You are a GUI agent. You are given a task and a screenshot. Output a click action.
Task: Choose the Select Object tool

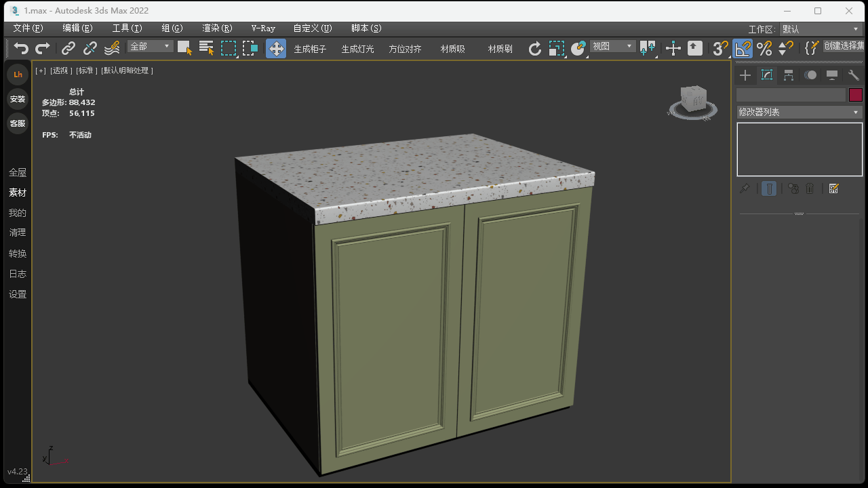[x=184, y=48]
